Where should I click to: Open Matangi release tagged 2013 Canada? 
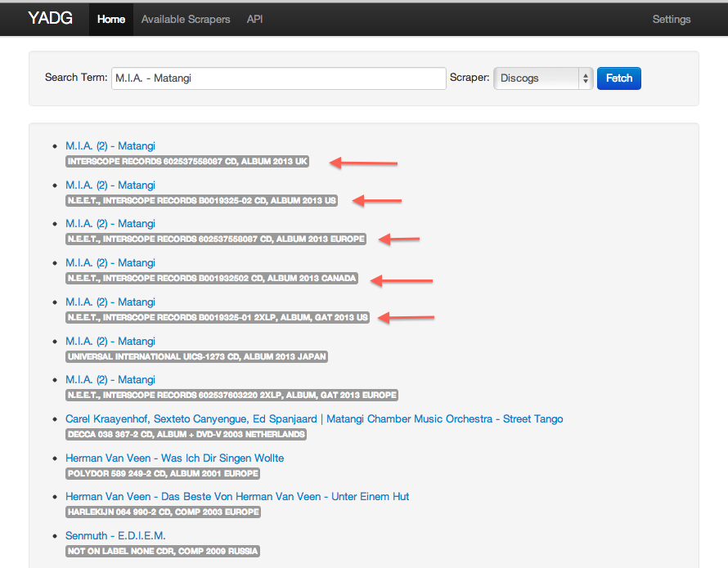pyautogui.click(x=110, y=262)
